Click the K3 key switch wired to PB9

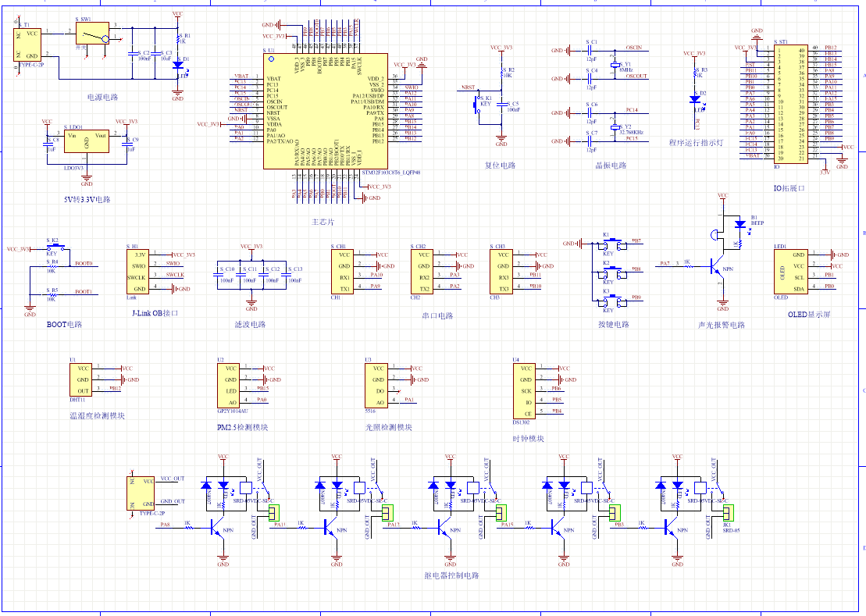[611, 301]
